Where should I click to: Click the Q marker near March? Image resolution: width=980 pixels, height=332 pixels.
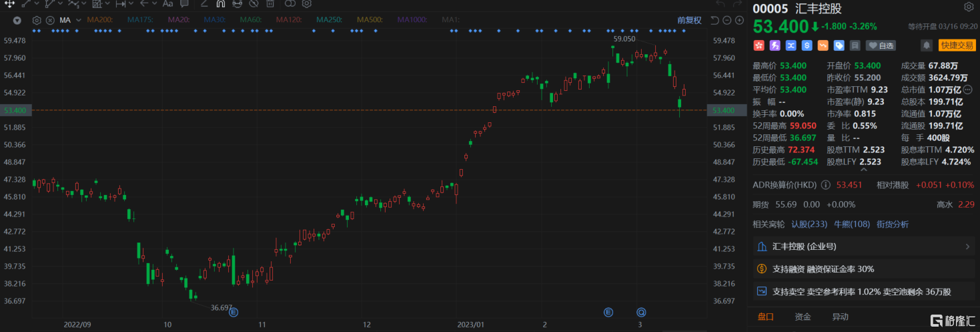pos(641,312)
